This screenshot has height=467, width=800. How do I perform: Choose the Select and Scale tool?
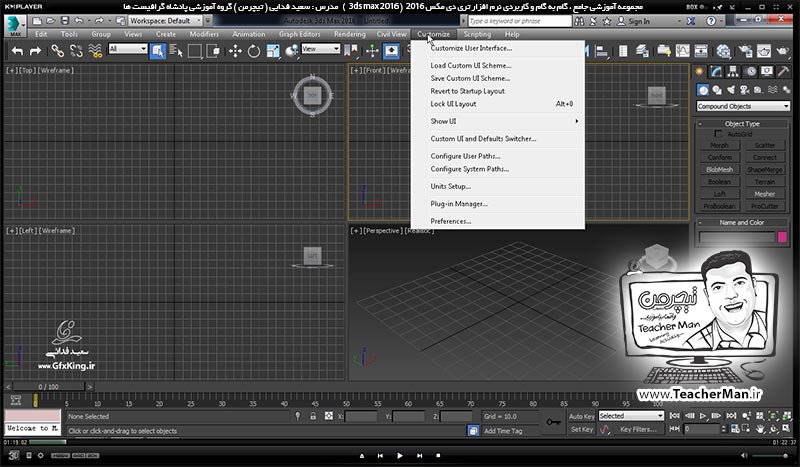pos(273,51)
